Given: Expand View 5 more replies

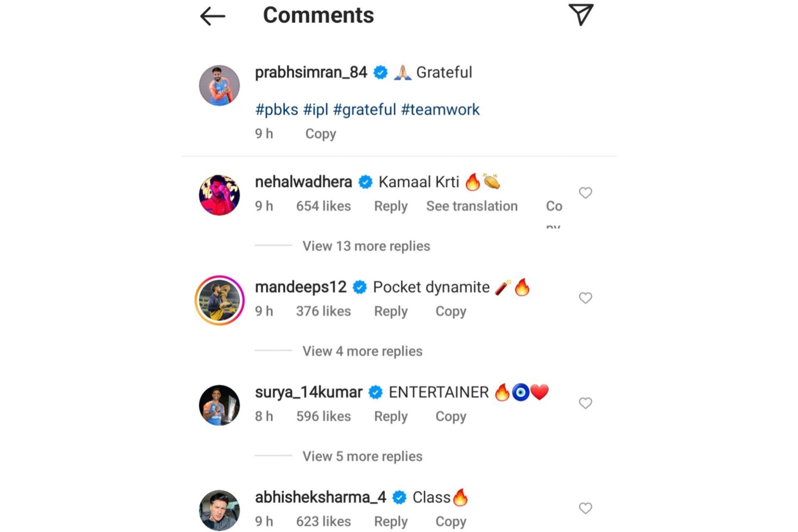Looking at the screenshot, I should click(x=362, y=456).
